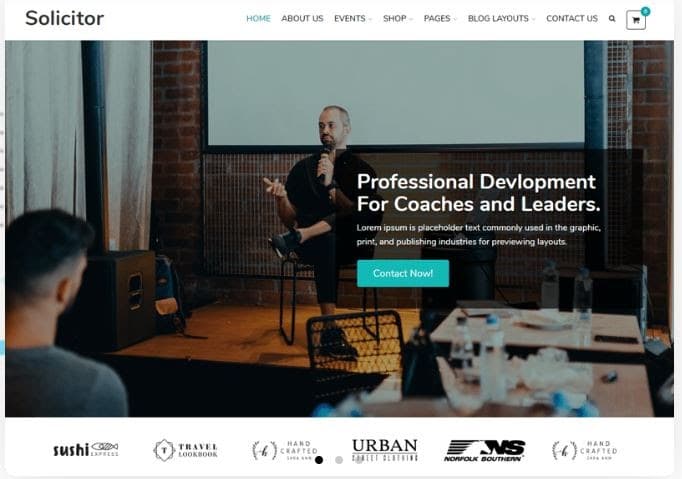Screen dimensions: 682x479
Task: Open the Contact Us link
Action: (572, 19)
